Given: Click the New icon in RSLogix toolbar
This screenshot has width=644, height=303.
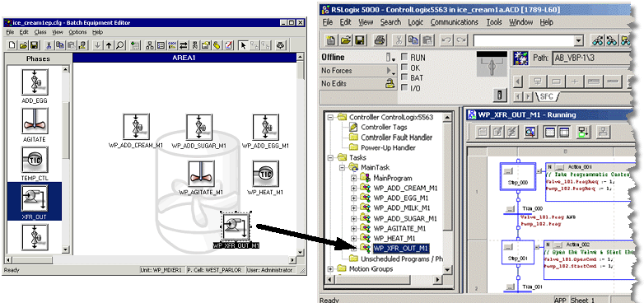Looking at the screenshot, I should point(331,40).
